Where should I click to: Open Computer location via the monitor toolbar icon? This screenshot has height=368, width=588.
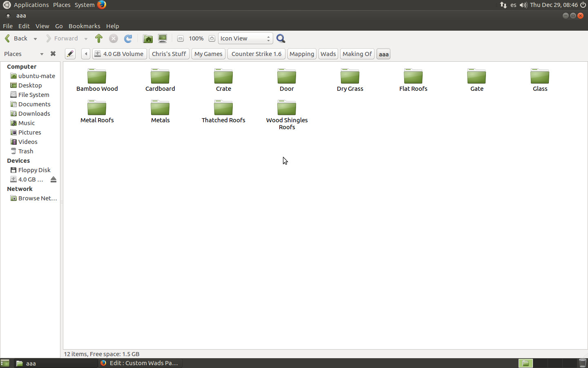tap(163, 38)
